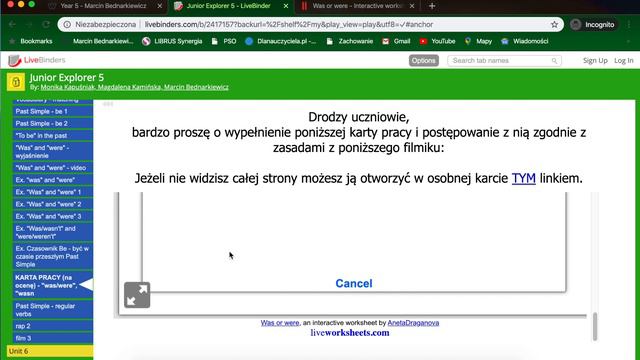Screen dimensions: 640x360
Task: Click the LiveBinders logo icon
Action: point(14,60)
